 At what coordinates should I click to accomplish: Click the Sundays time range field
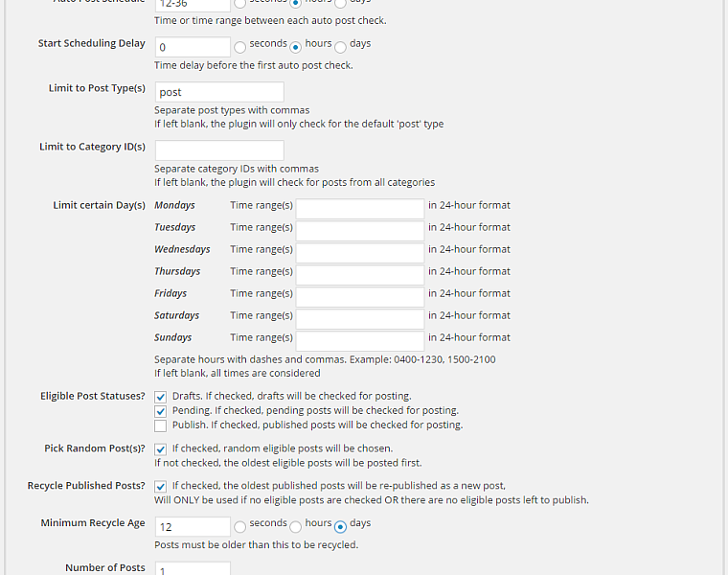[x=359, y=341]
